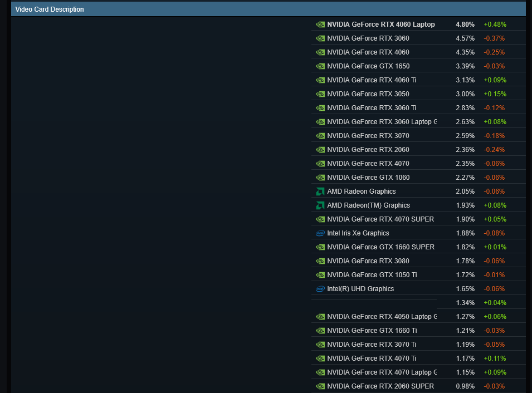Click NVIDIA logo beside RTX 4060 Laptop
This screenshot has width=532, height=393.
[320, 24]
